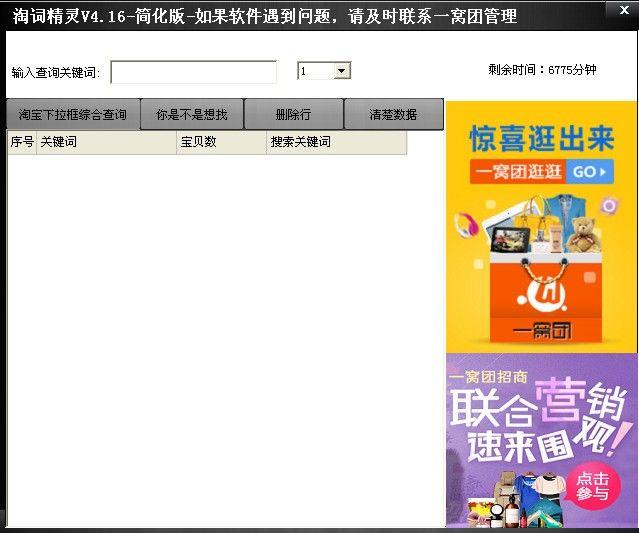The width and height of the screenshot is (639, 533).
Task: Click the 关键词 column header
Action: (105, 143)
